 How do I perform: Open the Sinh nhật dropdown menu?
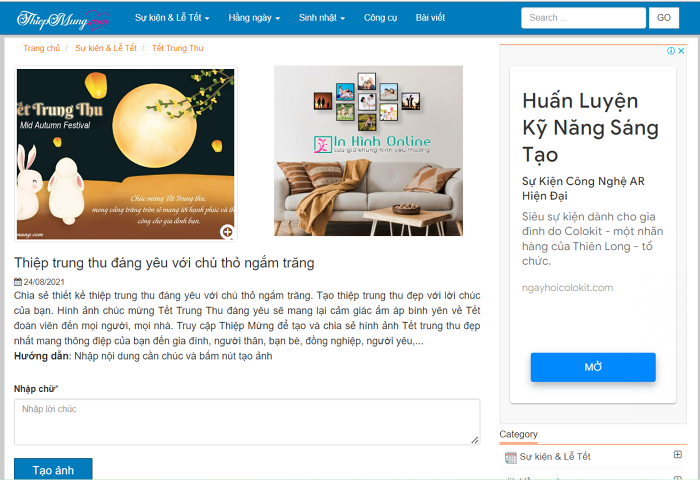click(x=322, y=18)
